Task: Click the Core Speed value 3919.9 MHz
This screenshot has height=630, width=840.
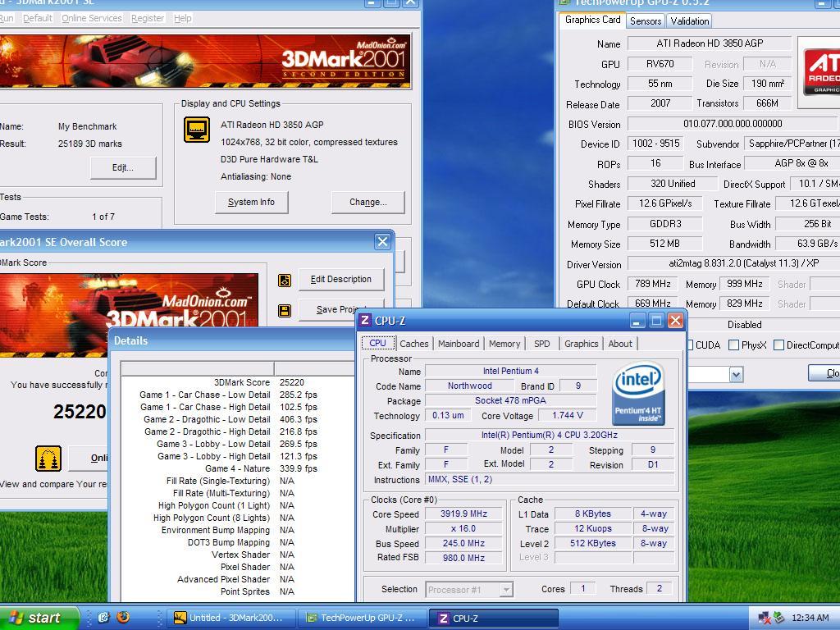Action: pos(464,514)
